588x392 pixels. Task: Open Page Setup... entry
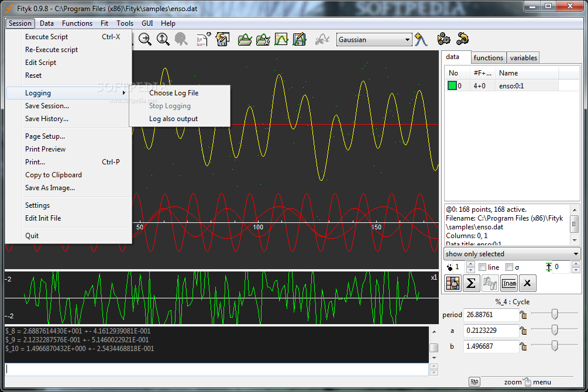[68, 136]
